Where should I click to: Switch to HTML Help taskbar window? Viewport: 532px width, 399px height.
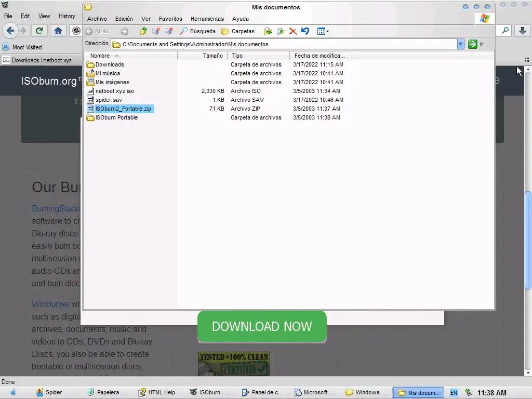coord(158,393)
